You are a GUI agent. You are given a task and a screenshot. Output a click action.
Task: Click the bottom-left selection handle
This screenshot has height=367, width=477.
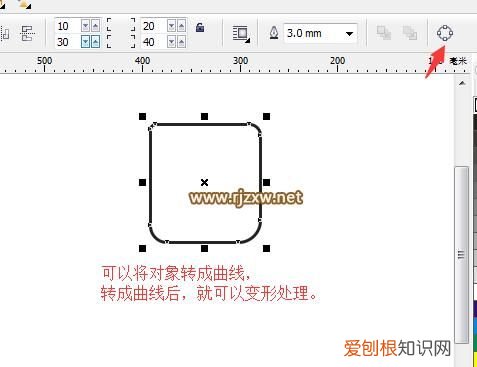(142, 248)
